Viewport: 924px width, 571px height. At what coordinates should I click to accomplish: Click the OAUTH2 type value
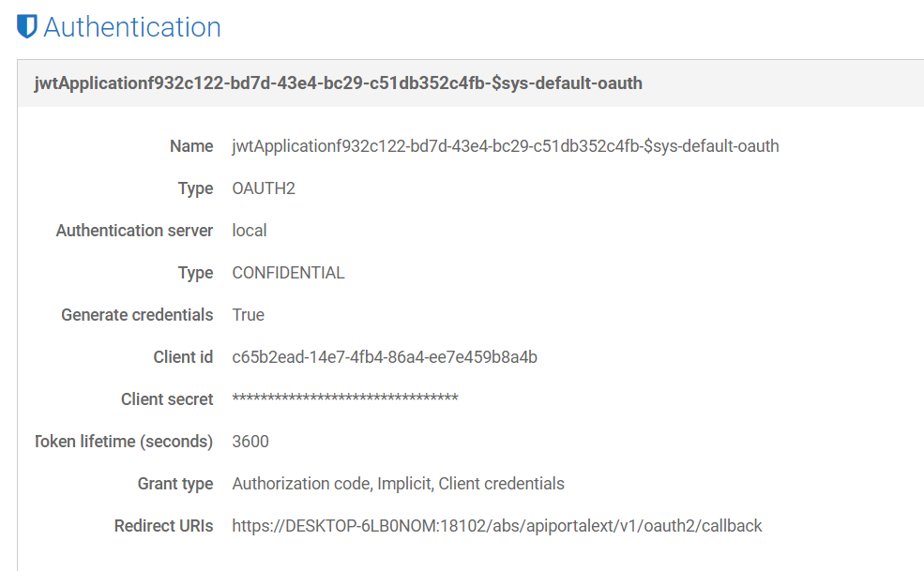pos(264,188)
